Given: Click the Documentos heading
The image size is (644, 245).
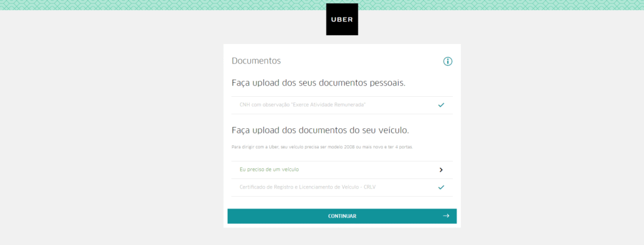Looking at the screenshot, I should [257, 61].
